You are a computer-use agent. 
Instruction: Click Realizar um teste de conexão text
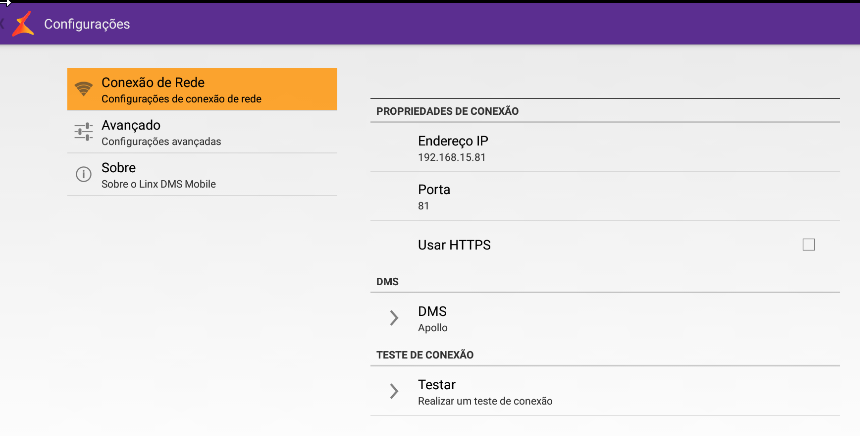tap(485, 401)
